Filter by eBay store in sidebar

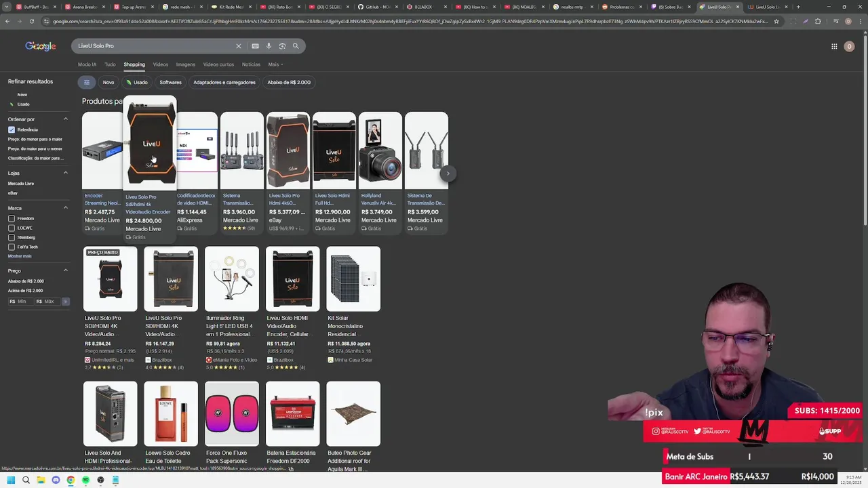(13, 193)
